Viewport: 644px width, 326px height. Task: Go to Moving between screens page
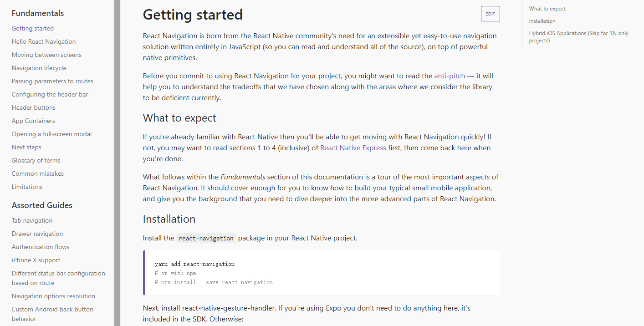click(46, 55)
